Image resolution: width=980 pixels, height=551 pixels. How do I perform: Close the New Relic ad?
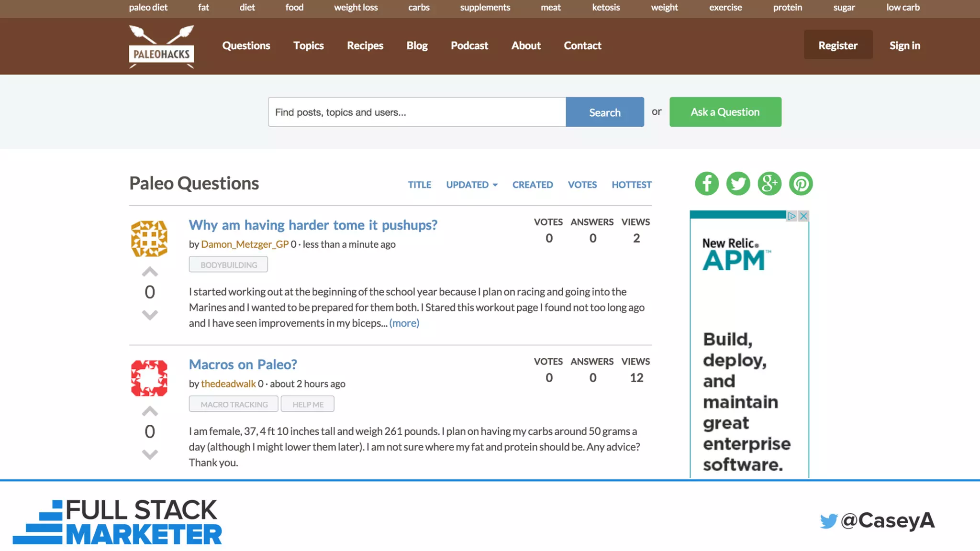click(804, 216)
